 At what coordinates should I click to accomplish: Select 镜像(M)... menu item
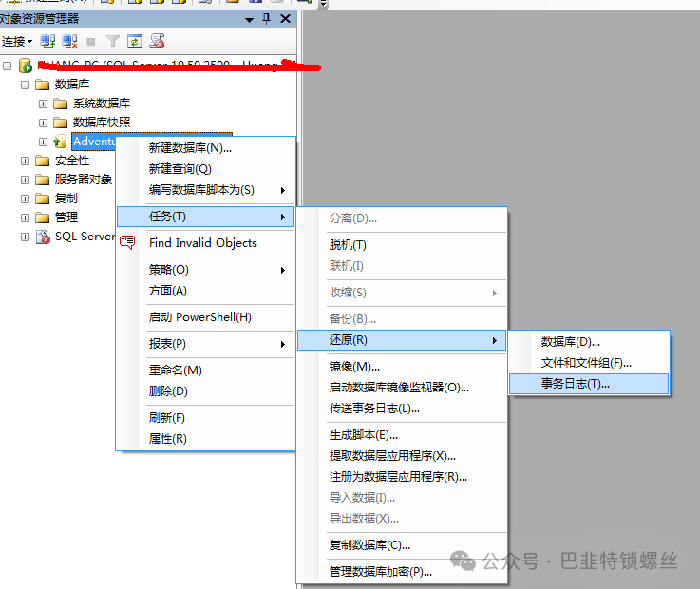click(x=402, y=367)
